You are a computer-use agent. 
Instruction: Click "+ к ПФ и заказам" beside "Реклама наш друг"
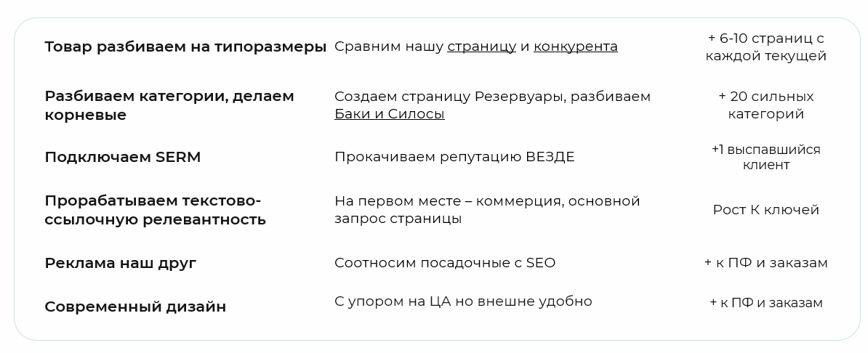pyautogui.click(x=765, y=263)
